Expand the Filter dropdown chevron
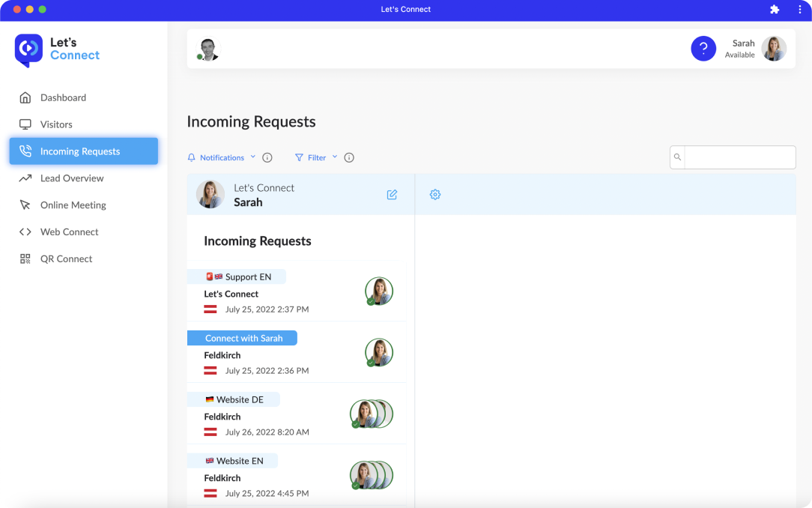Viewport: 812px width, 508px height. point(334,157)
